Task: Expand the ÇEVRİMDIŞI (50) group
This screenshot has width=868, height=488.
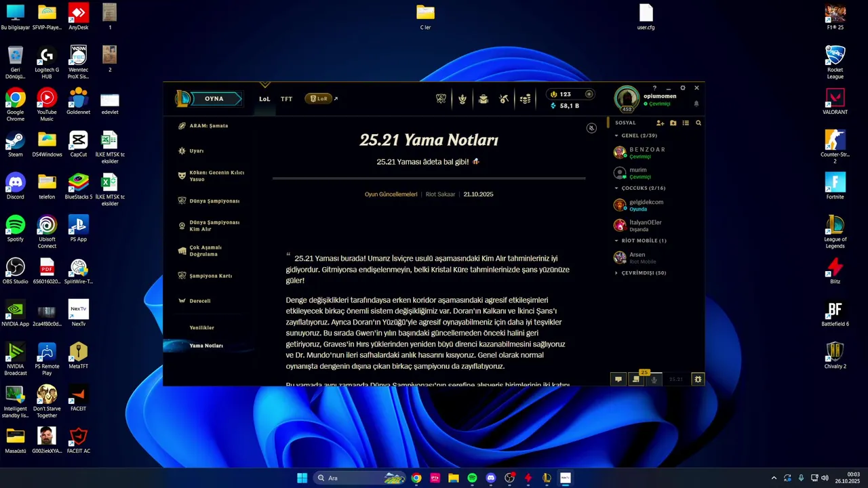Action: point(640,273)
